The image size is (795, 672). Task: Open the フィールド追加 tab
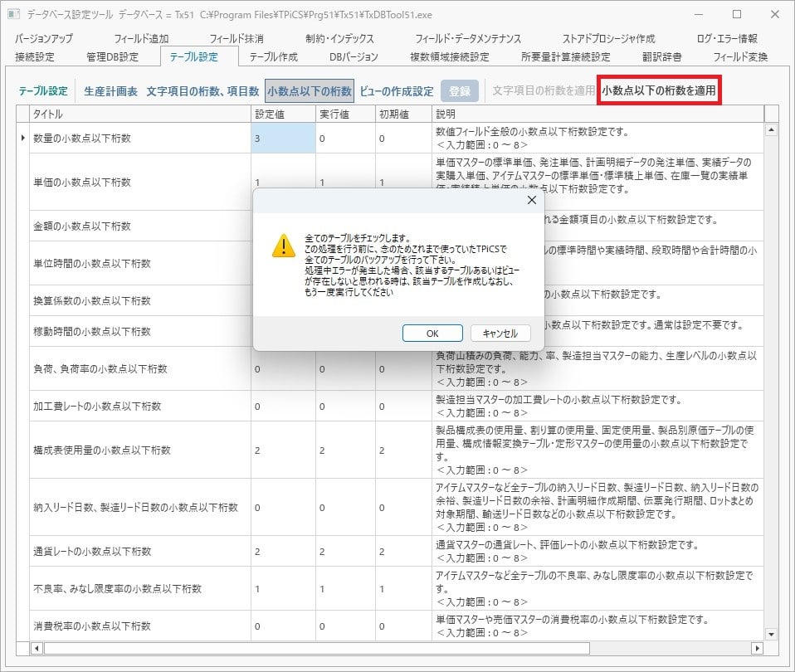(x=141, y=38)
